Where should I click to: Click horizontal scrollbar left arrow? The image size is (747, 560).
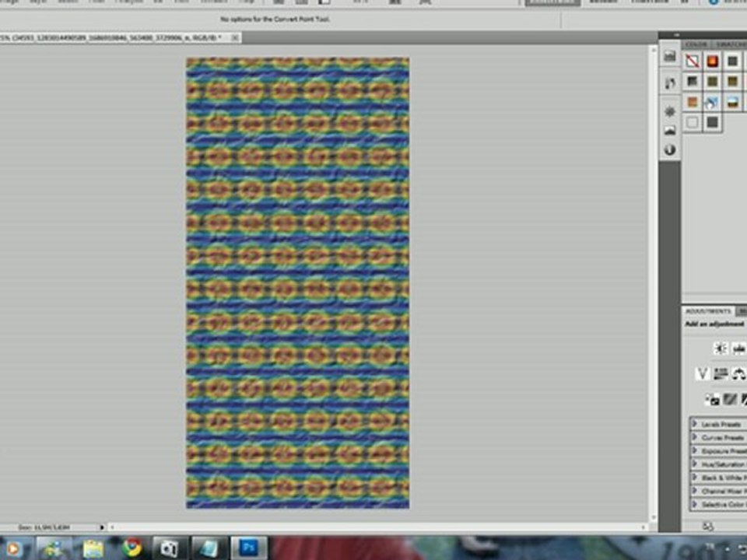[x=112, y=527]
